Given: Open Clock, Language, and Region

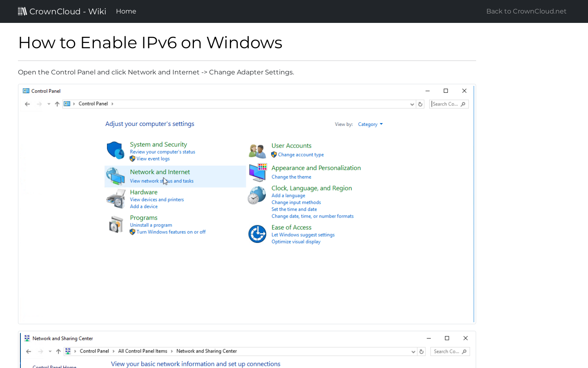Looking at the screenshot, I should pyautogui.click(x=312, y=188).
